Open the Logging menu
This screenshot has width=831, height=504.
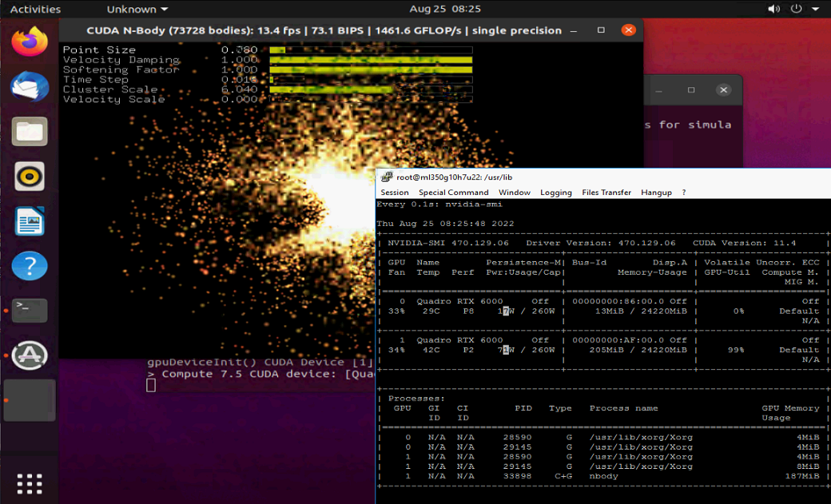point(556,192)
